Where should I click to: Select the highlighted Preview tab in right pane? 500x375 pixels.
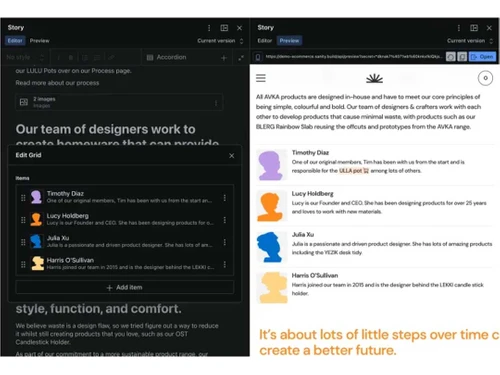tap(289, 41)
